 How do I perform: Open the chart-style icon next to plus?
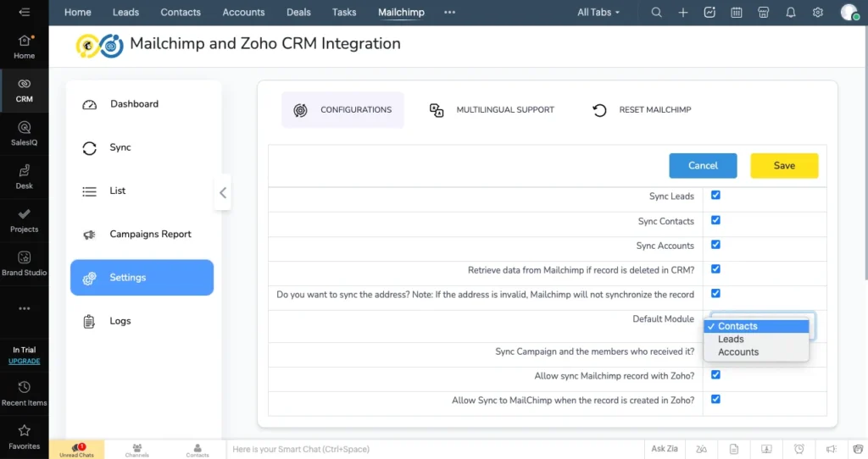709,12
